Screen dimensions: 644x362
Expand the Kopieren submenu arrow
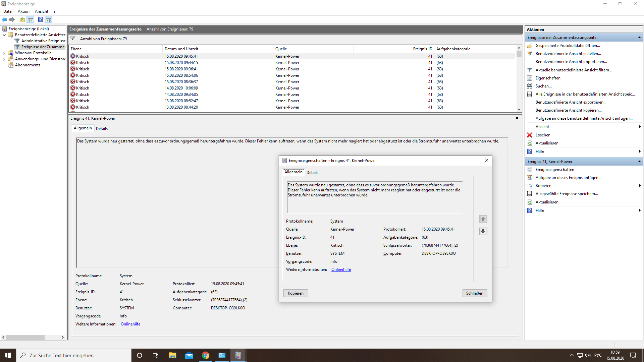coord(640,186)
